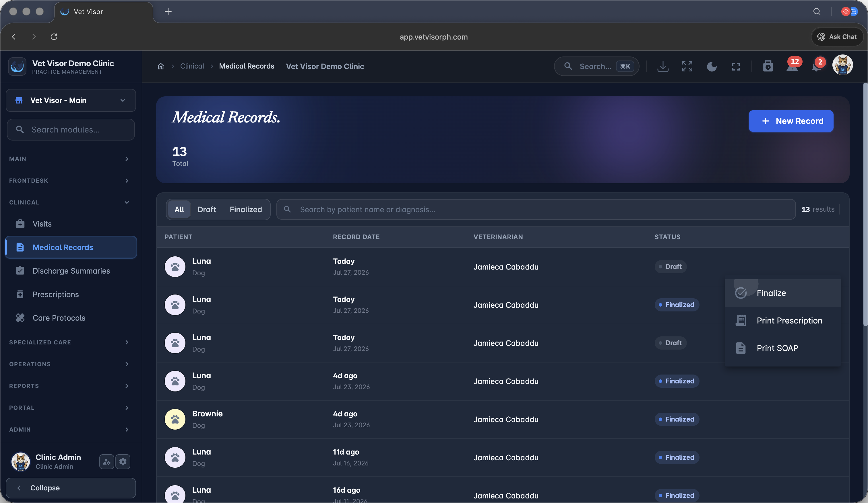The image size is (868, 503).
Task: Select the Vet Visor browser tab
Action: 103,12
